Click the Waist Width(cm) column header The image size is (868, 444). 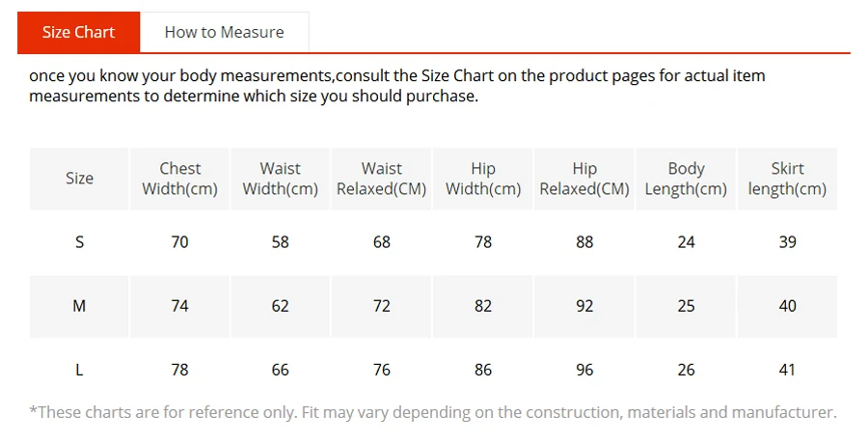280,179
